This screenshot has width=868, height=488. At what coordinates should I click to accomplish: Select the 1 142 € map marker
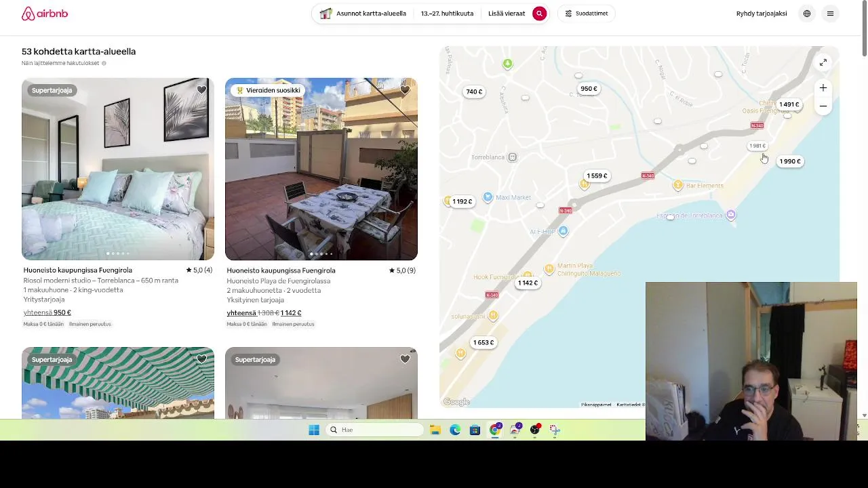[528, 283]
